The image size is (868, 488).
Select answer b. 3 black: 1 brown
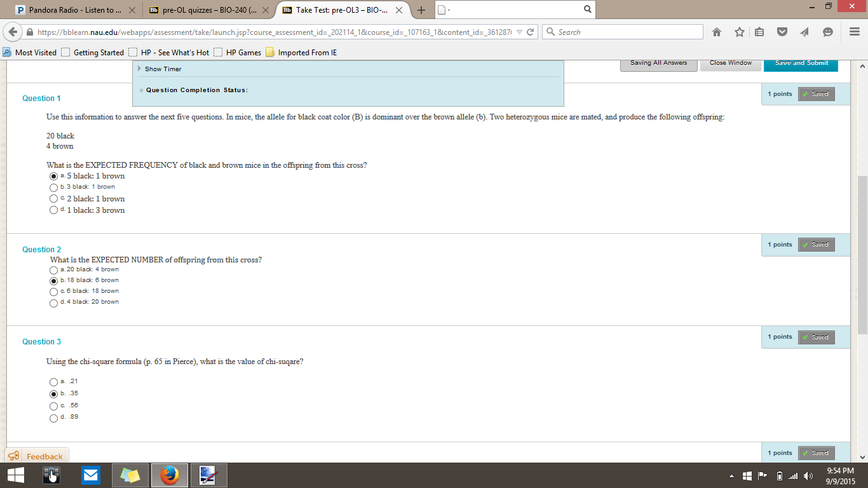[53, 187]
